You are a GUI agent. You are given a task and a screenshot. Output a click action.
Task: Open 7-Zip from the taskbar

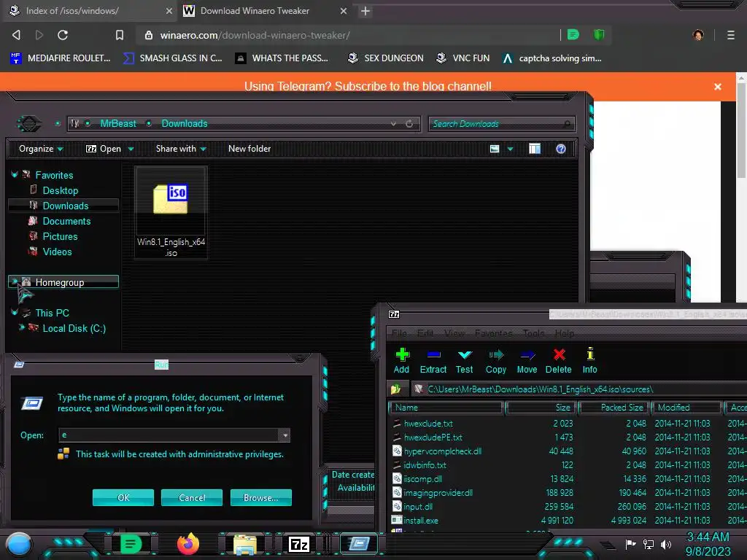tap(299, 544)
